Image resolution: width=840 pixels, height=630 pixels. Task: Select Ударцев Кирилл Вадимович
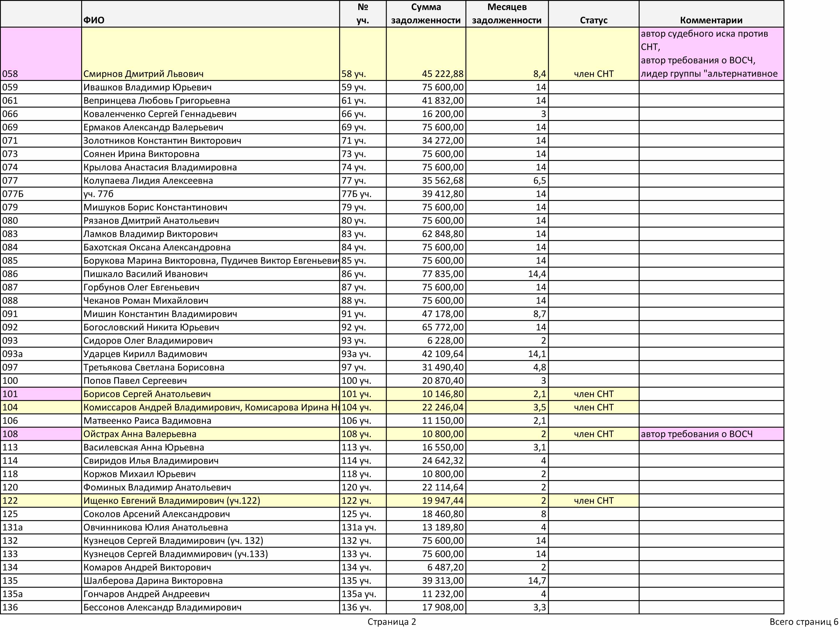145,354
